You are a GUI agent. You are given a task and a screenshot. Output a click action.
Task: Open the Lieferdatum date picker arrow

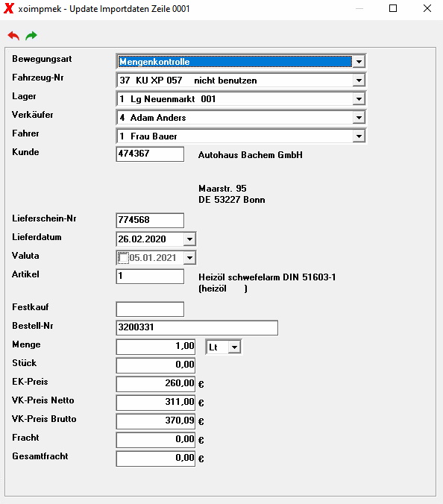(189, 239)
